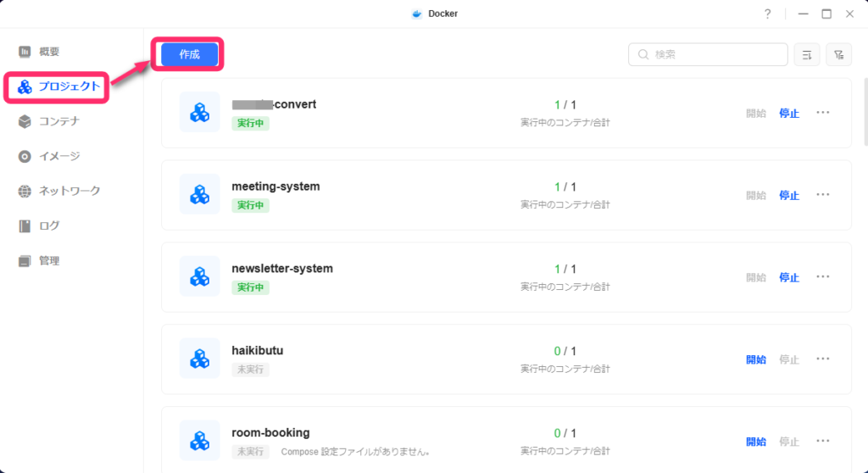The width and height of the screenshot is (868, 473).
Task: Click the 概要 sidebar icon
Action: [25, 52]
